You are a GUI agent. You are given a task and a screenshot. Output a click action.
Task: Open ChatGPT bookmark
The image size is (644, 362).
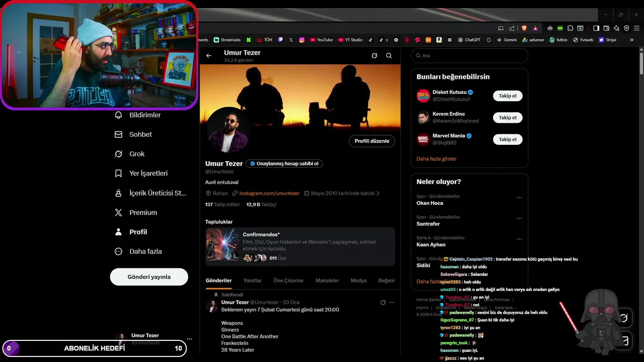pyautogui.click(x=469, y=40)
